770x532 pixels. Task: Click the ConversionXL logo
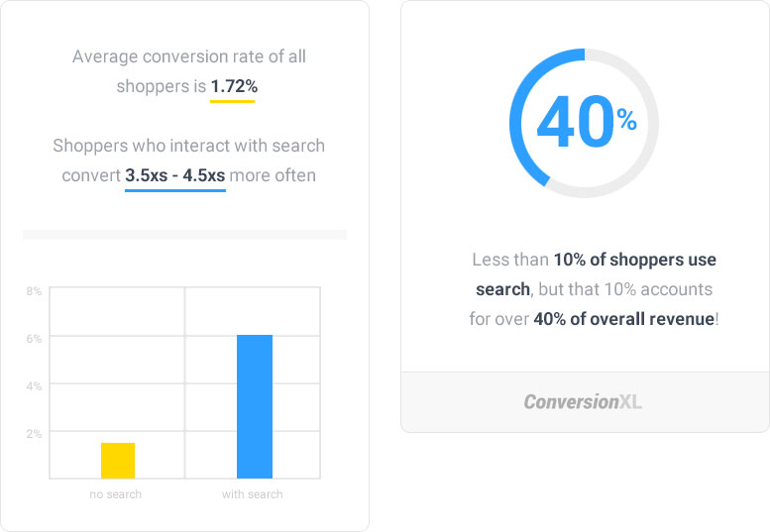pos(583,402)
